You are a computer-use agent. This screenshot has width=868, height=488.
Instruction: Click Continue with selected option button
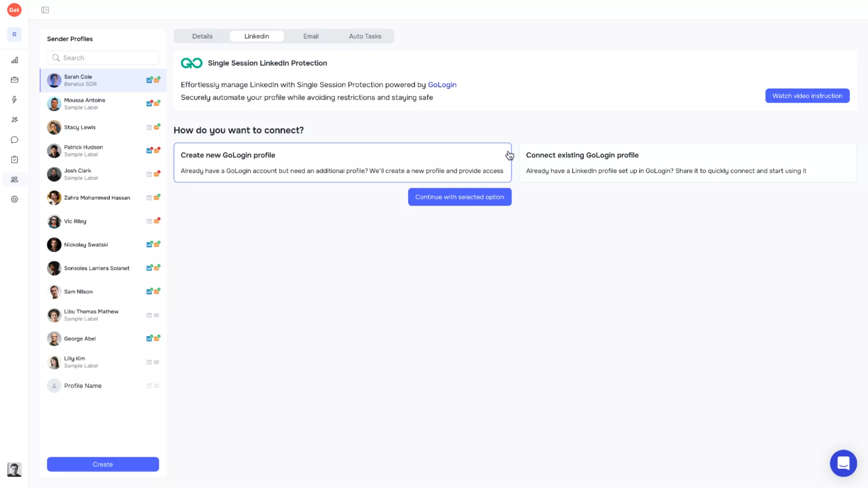point(459,197)
